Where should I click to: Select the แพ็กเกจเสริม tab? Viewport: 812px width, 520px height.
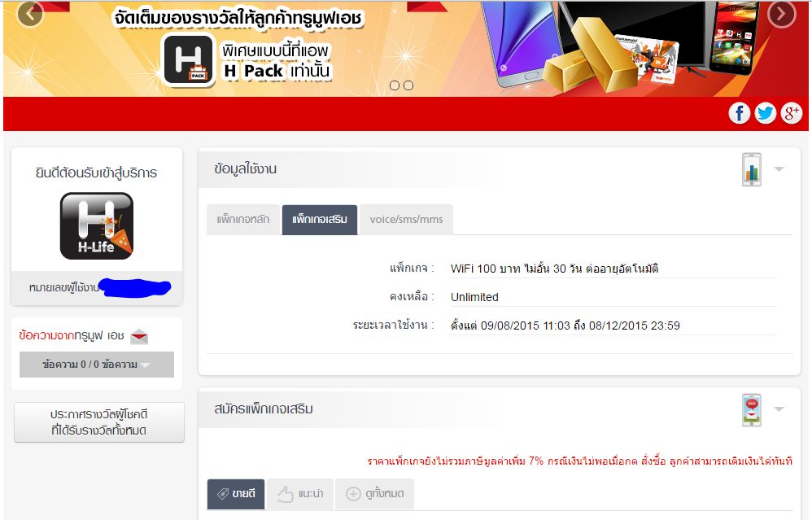click(x=320, y=220)
